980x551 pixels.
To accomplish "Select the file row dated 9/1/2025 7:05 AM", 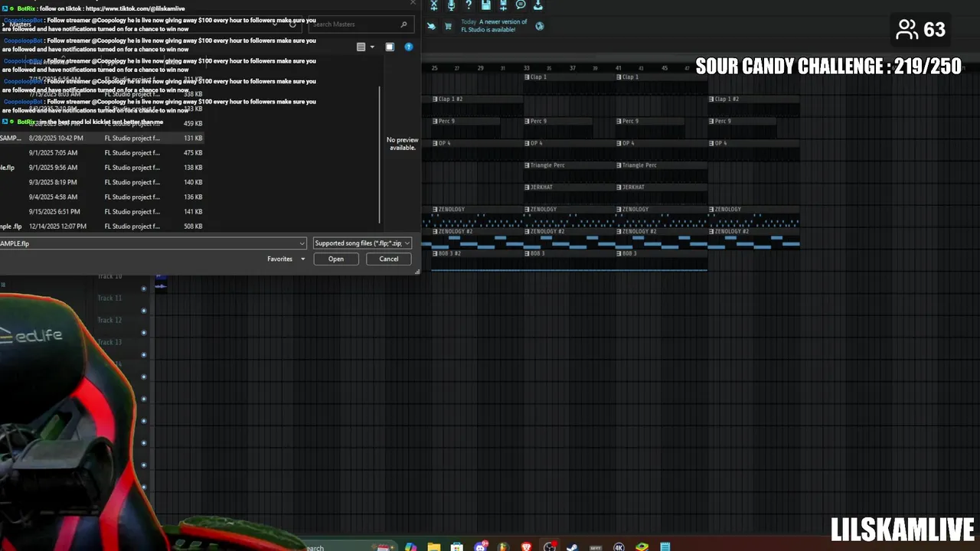I will (x=102, y=153).
